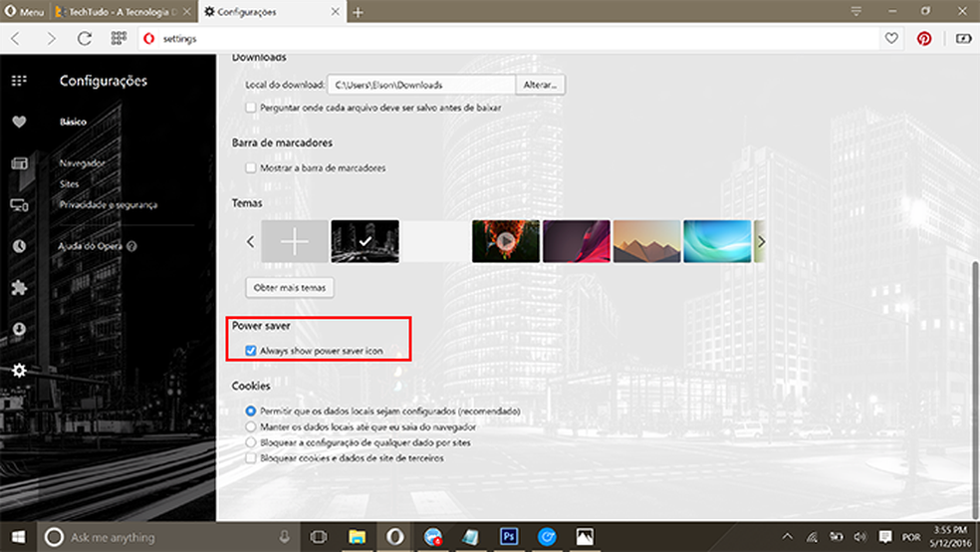Open Privacidade e segurança settings section
Viewport: 980px width, 552px height.
tap(108, 205)
